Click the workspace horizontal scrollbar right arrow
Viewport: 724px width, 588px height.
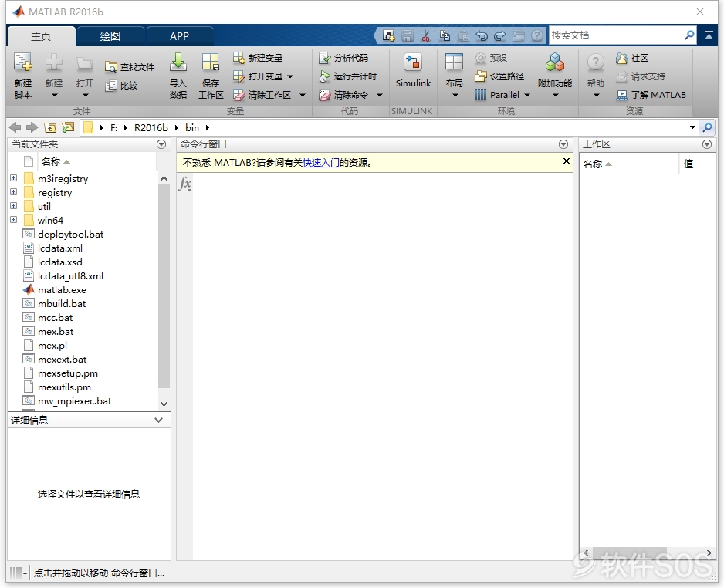709,553
